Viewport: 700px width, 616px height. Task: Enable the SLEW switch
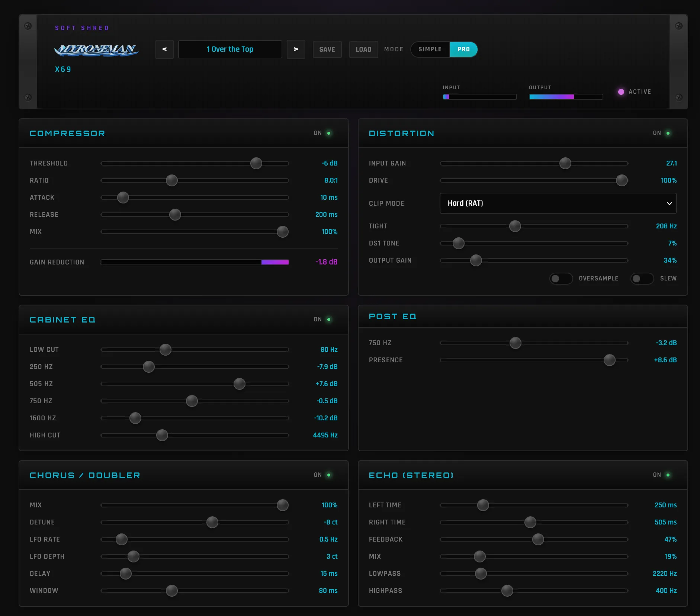tap(642, 278)
